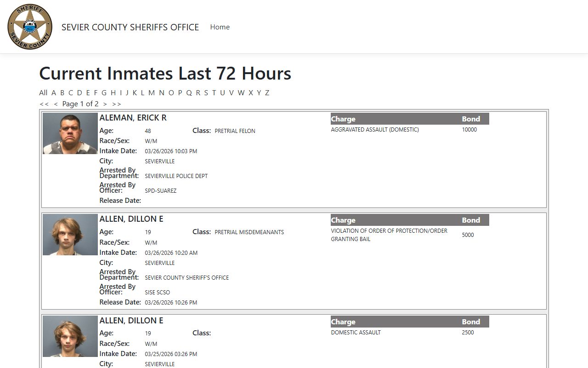Viewport: 588px width, 368px height.
Task: Jump to first page with << link
Action: pyautogui.click(x=44, y=104)
